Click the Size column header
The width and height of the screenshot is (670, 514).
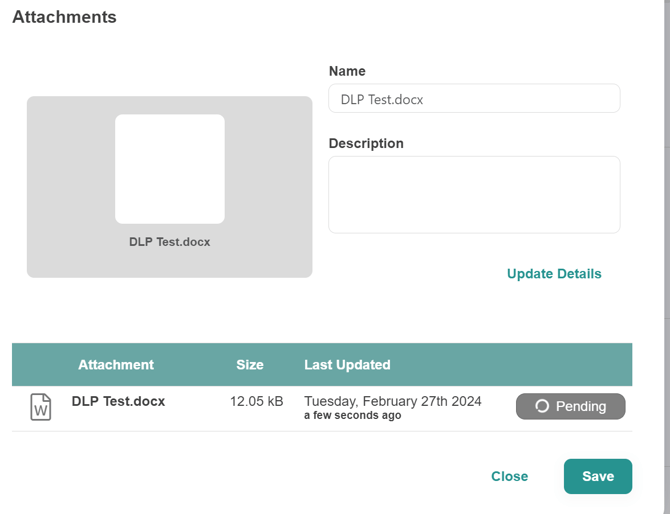tap(250, 365)
